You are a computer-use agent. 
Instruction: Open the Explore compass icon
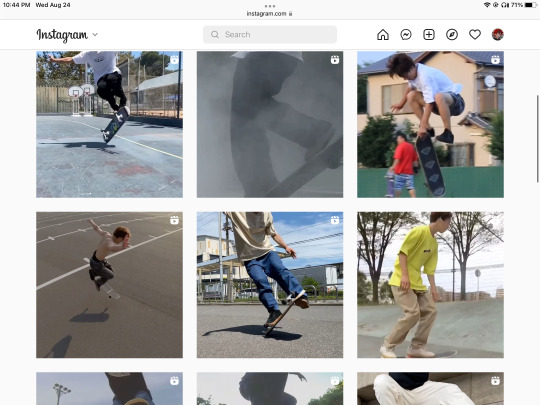(452, 34)
